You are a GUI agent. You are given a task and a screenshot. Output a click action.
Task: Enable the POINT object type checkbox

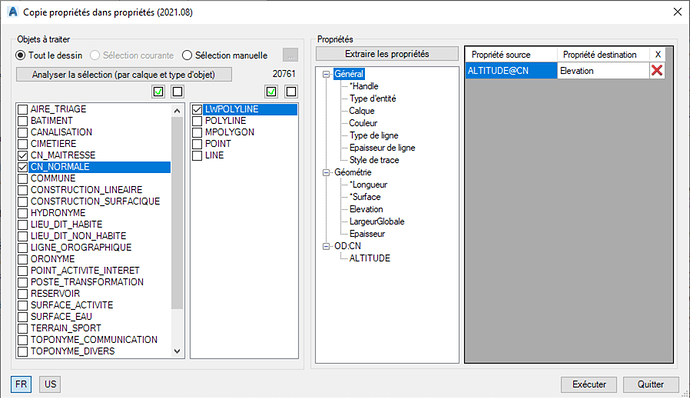point(197,144)
